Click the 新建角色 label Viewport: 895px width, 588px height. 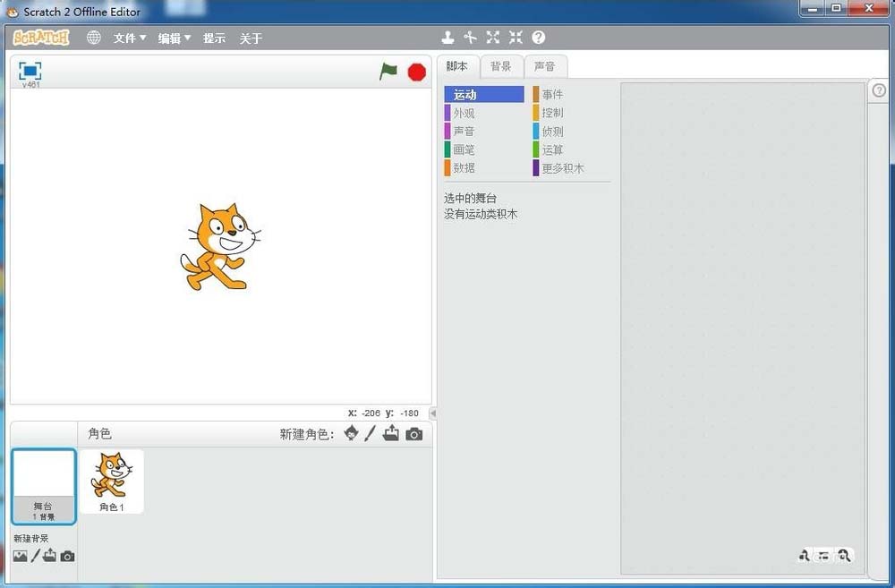[x=307, y=434]
